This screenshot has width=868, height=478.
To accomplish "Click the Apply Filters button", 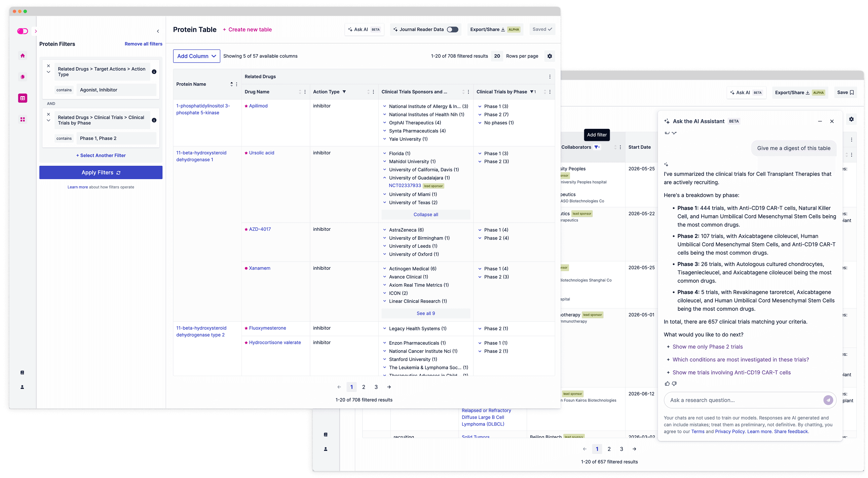I will (101, 172).
